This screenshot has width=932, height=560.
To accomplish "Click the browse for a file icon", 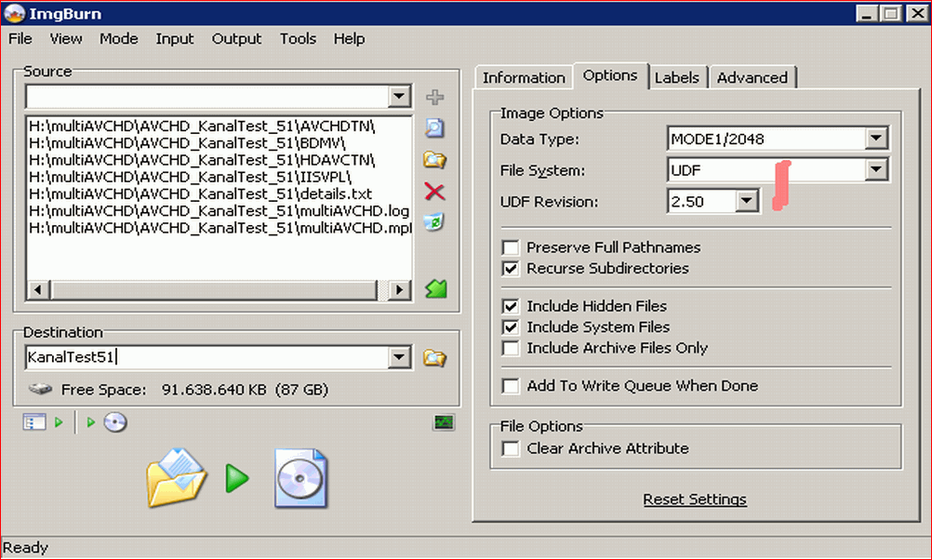I will pos(434,128).
